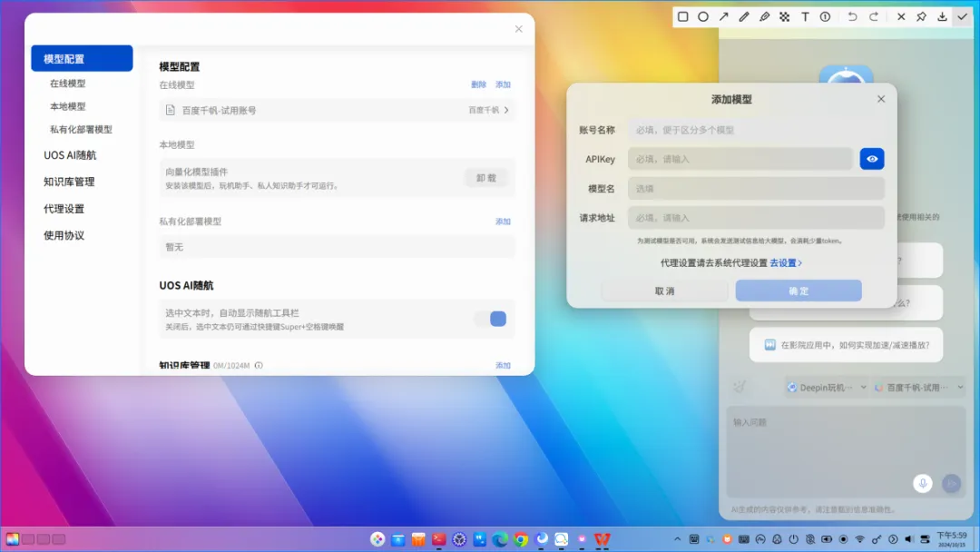980x552 pixels.
Task: Select the pencil drawing tool
Action: [744, 17]
